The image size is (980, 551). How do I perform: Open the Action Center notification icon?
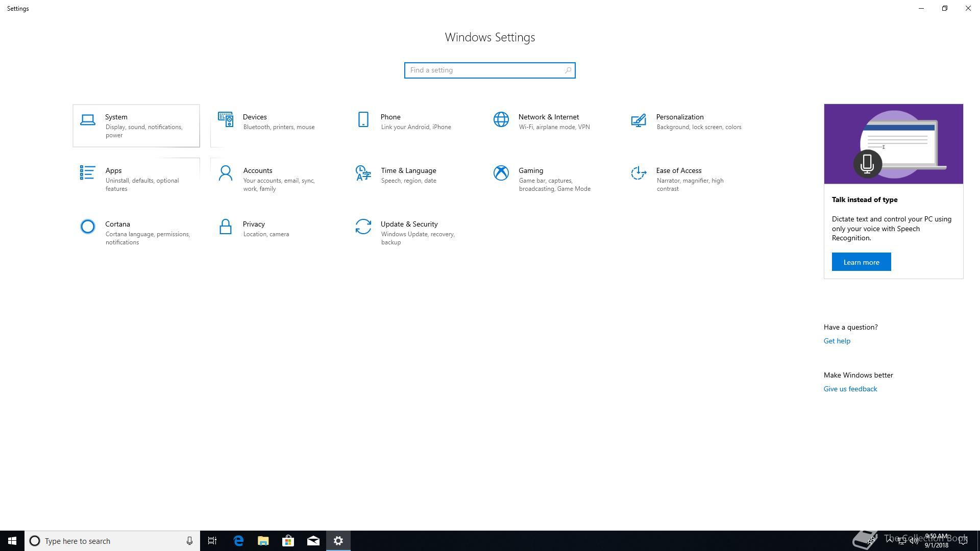963,541
